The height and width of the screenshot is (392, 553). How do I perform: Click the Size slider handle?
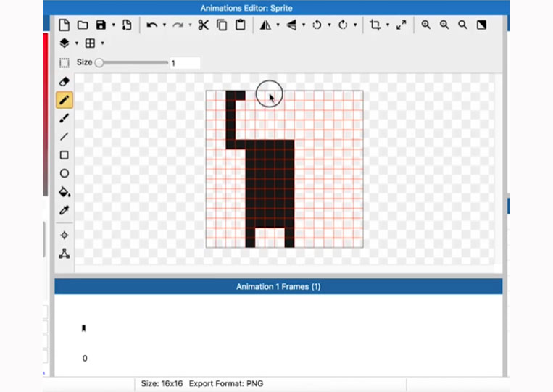pyautogui.click(x=99, y=63)
